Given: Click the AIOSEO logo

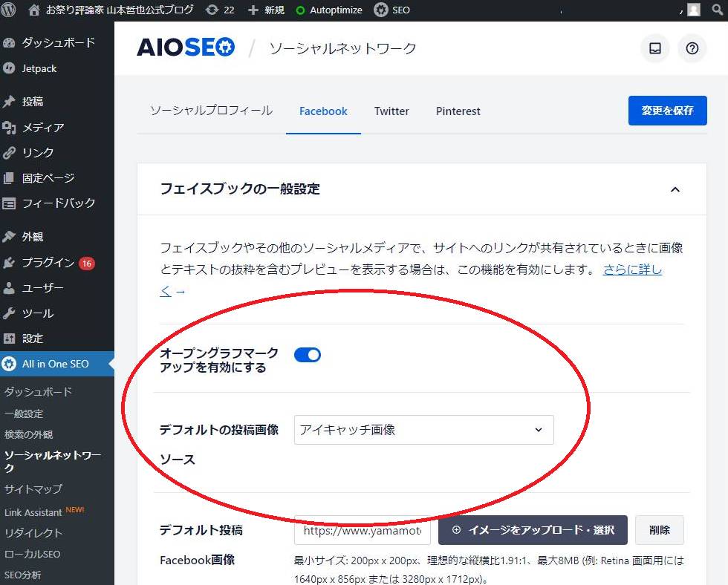Looking at the screenshot, I should (186, 48).
